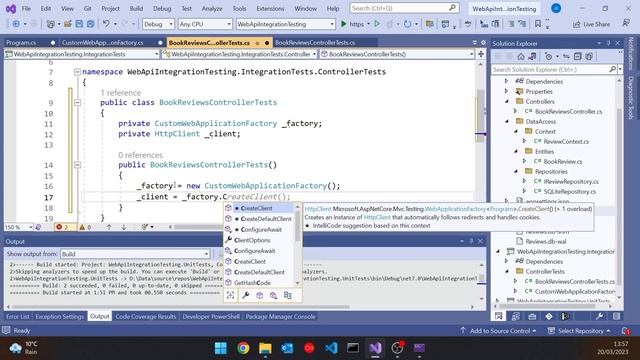The image size is (640, 360).
Task: Toggle the leftmost IntelliSense completion filter icon
Action: 231,295
